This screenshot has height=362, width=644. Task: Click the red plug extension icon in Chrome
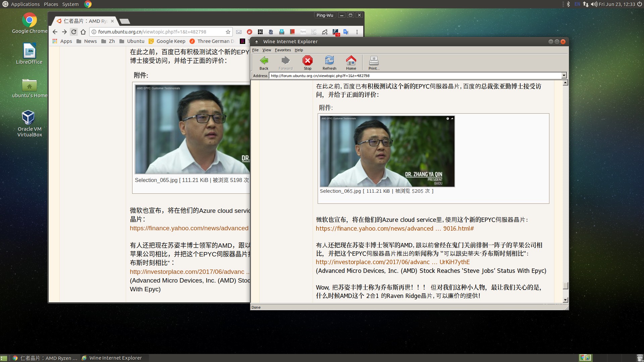click(x=250, y=32)
